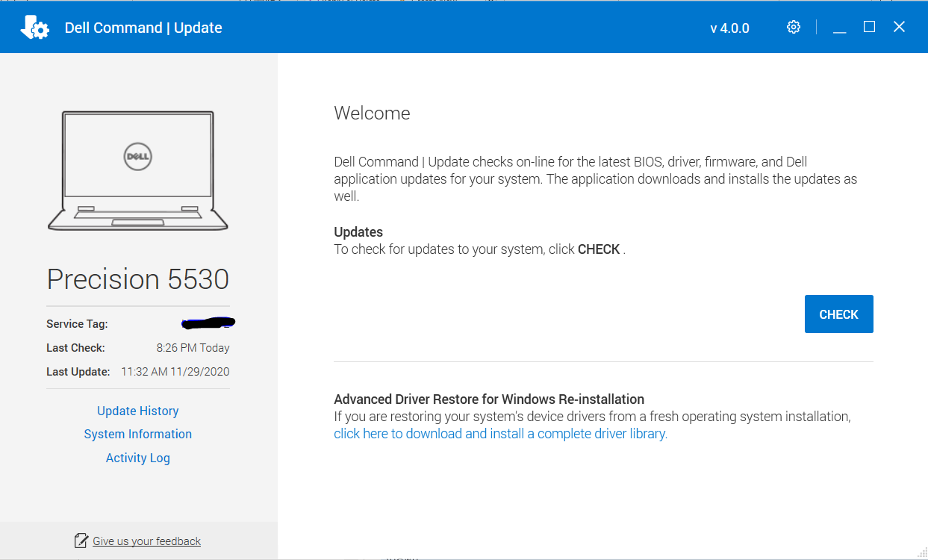Click Last Update value '11:32 AM 11/29/2020'
This screenshot has width=928, height=560.
(175, 372)
